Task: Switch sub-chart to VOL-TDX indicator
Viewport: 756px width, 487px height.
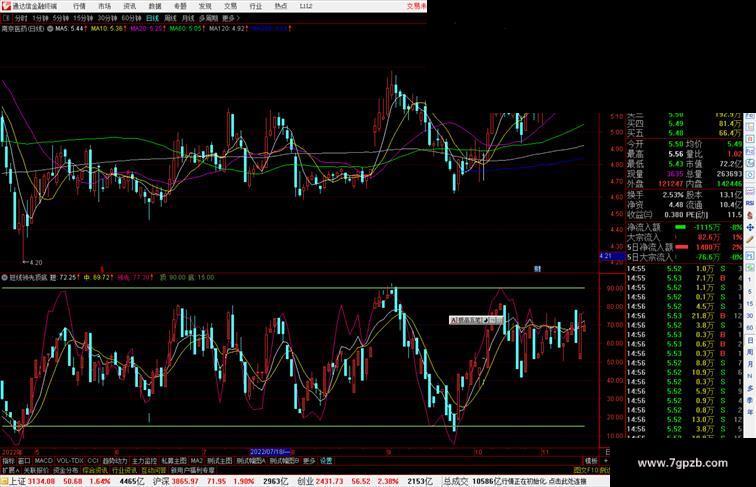Action: click(70, 461)
